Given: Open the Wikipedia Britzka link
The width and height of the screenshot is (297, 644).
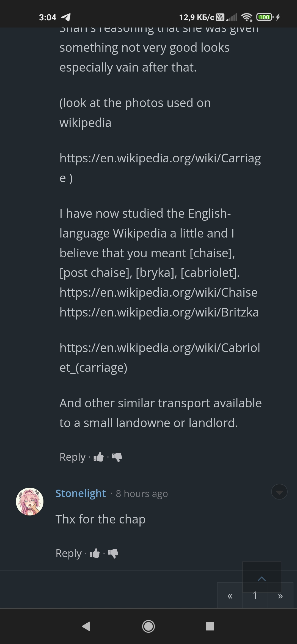Looking at the screenshot, I should (159, 312).
